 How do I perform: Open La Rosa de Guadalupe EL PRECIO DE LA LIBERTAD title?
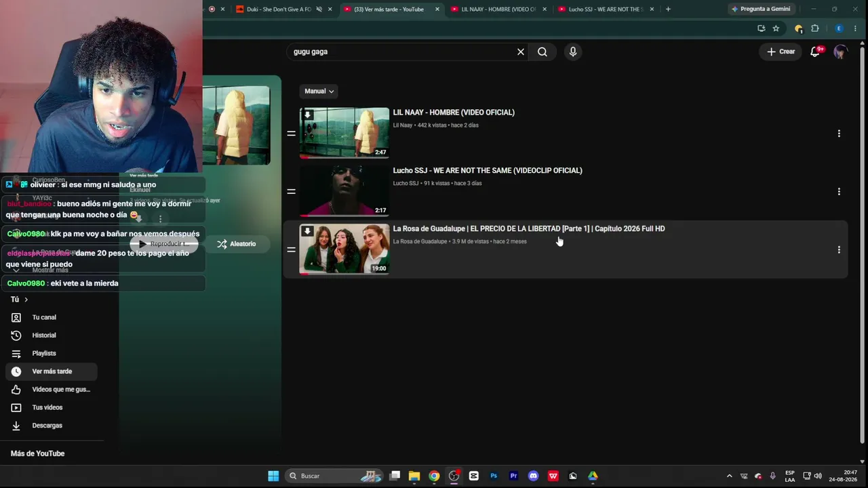click(x=529, y=229)
